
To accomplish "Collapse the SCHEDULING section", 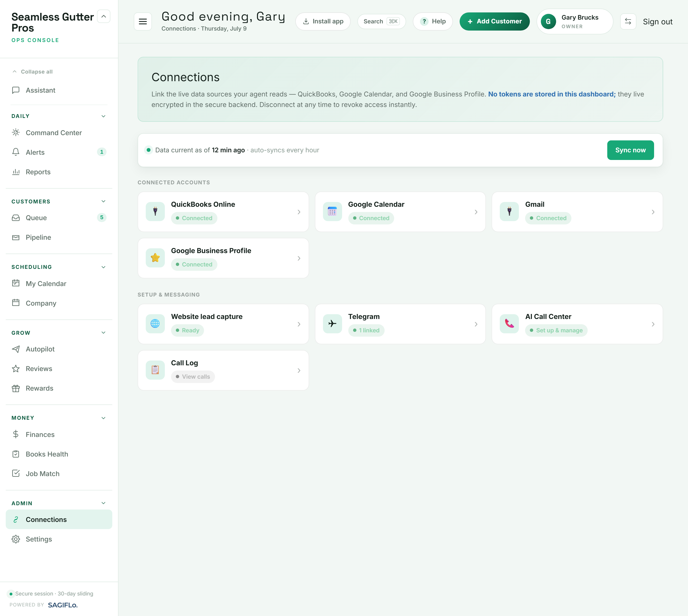I will (x=103, y=267).
